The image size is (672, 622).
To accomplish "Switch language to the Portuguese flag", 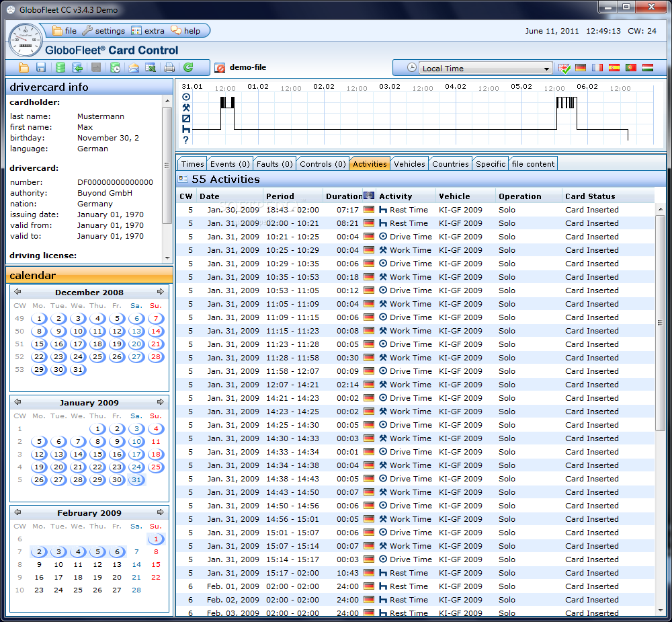I will click(x=630, y=68).
